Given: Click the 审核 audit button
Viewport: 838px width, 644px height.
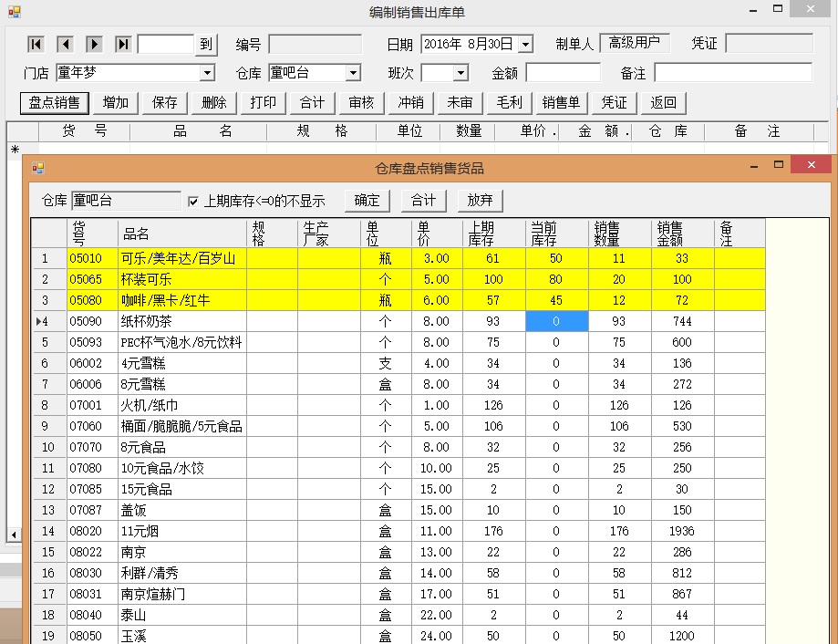Looking at the screenshot, I should pyautogui.click(x=361, y=102).
